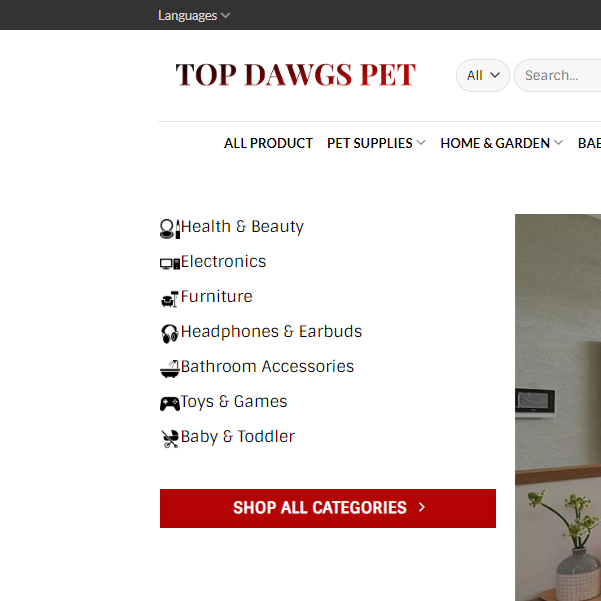Expand the Pet Supplies menu chevron
The image size is (601, 601).
point(421,143)
